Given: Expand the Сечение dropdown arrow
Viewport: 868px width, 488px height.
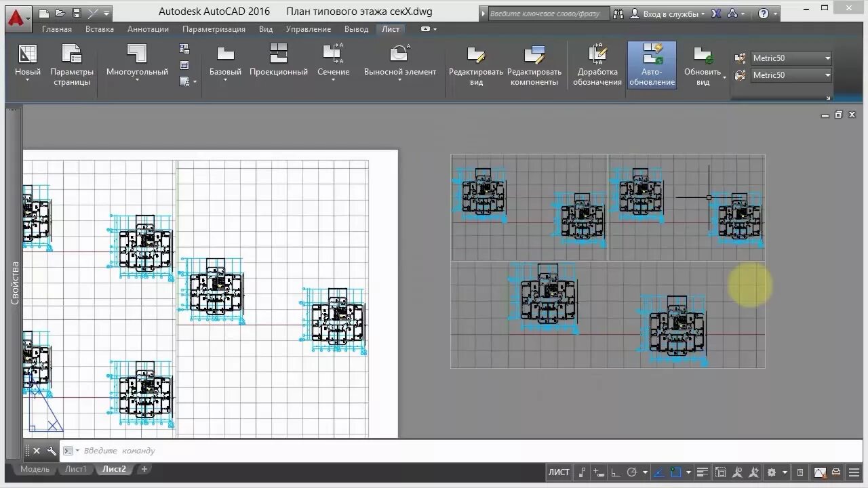Looking at the screenshot, I should (x=333, y=80).
